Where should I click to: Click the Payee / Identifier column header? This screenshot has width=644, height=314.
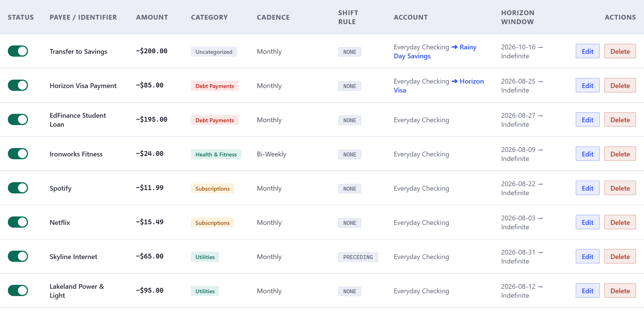pyautogui.click(x=83, y=17)
